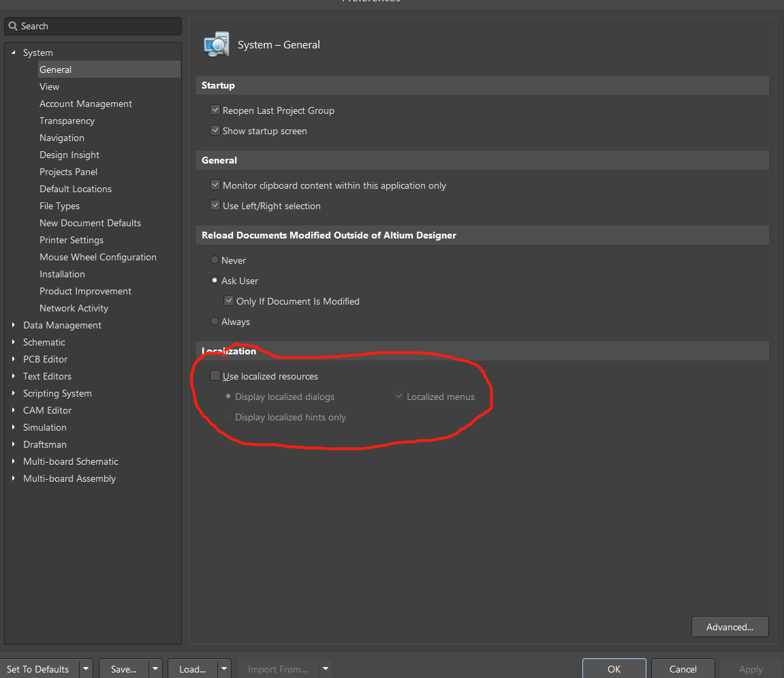Click the Save... button

coord(123,669)
